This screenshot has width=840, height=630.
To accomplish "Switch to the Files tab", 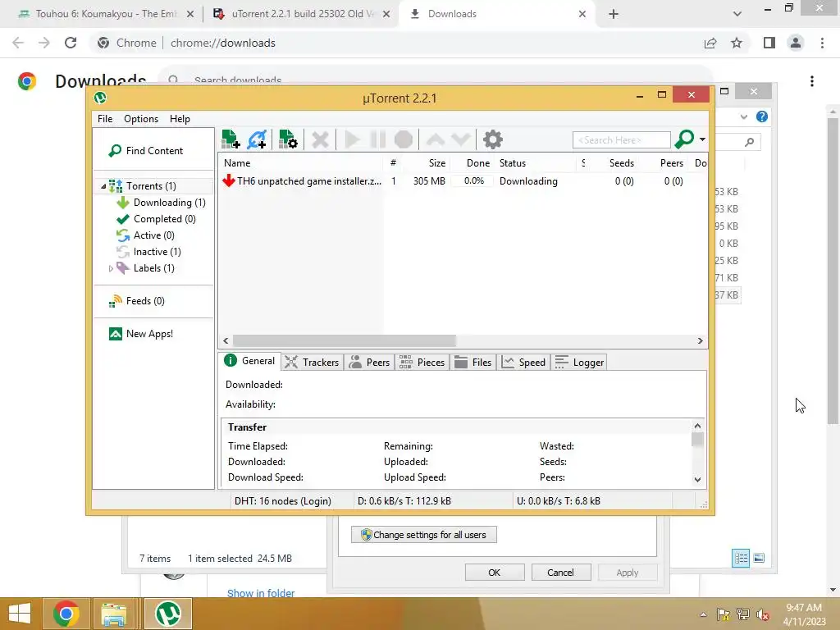I will [x=473, y=363].
